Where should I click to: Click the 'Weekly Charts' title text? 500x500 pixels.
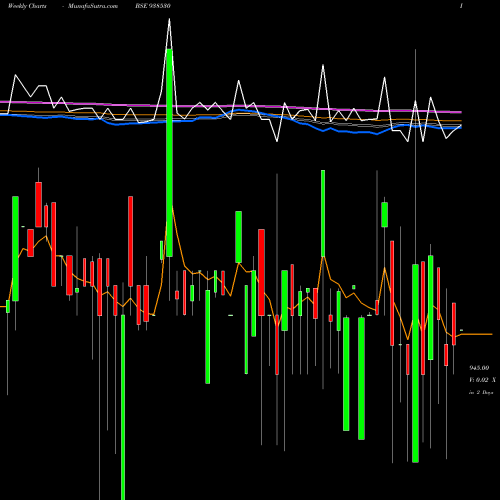pyautogui.click(x=27, y=6)
